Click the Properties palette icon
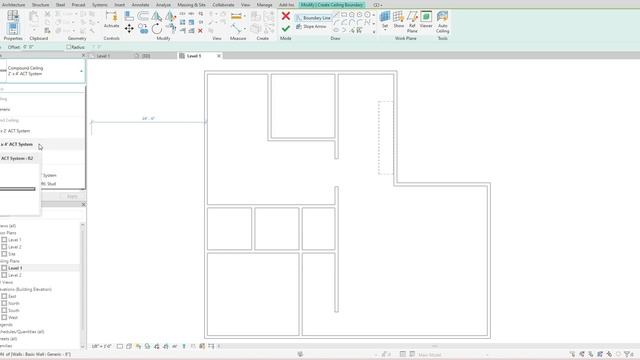 click(x=13, y=29)
